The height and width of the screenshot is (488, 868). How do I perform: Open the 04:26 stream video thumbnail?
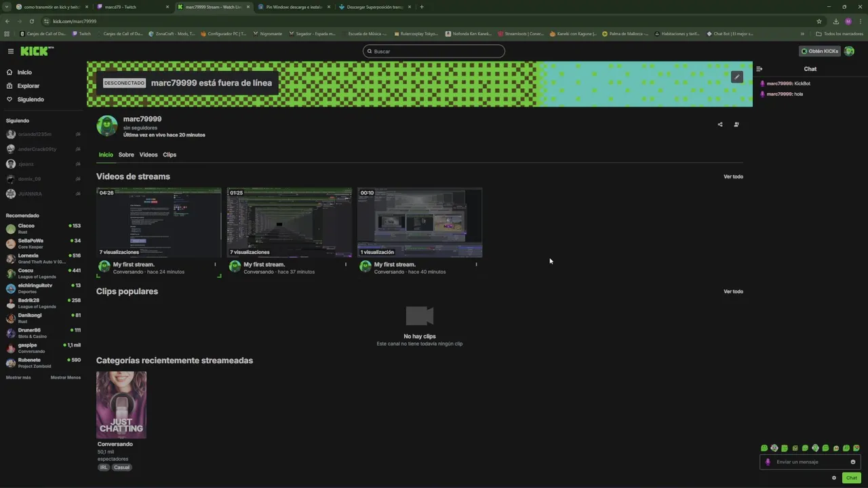pyautogui.click(x=159, y=222)
